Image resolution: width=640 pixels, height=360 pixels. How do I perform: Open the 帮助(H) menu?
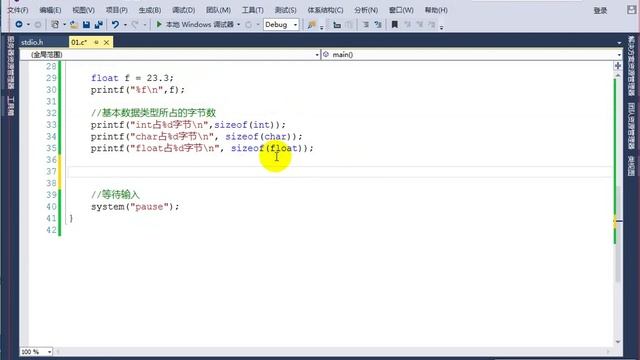(436, 10)
